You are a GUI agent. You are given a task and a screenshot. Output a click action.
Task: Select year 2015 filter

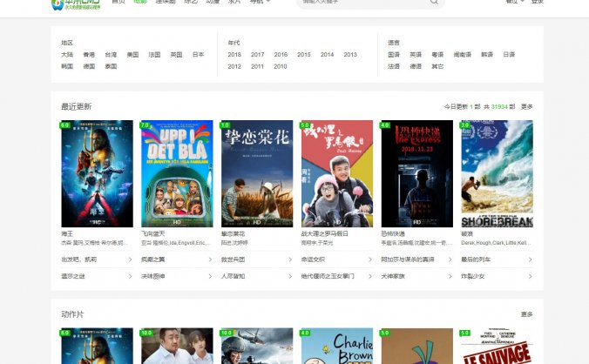pyautogui.click(x=304, y=54)
